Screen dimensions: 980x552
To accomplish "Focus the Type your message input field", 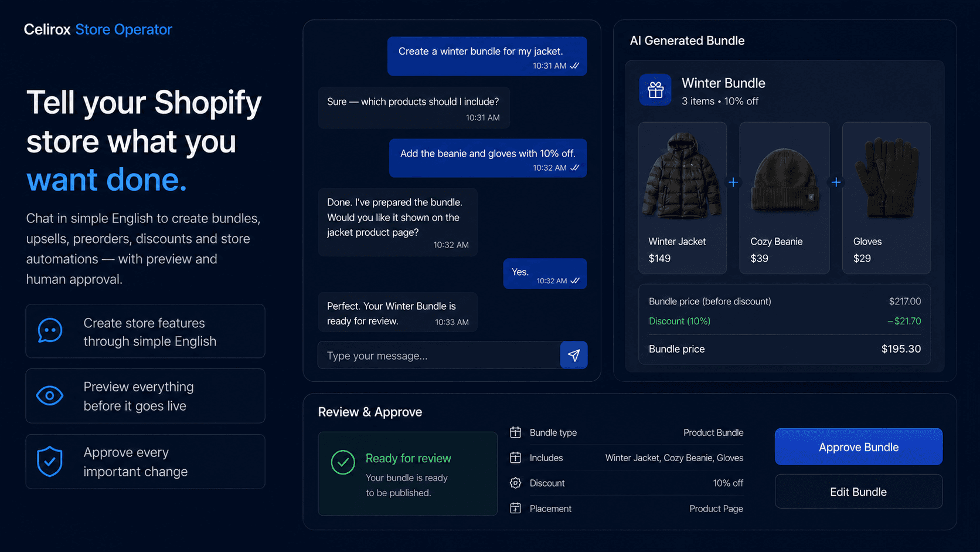I will tap(439, 355).
